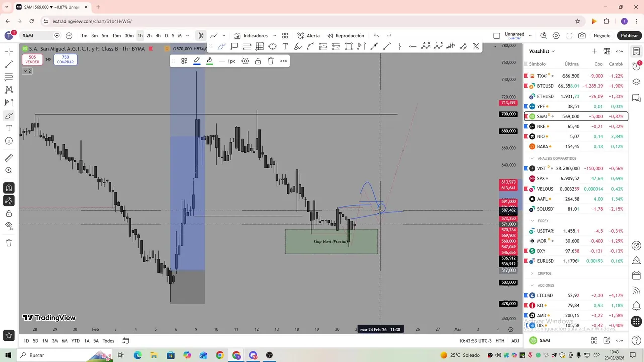Select BTCUSD in the watchlist

[576, 86]
